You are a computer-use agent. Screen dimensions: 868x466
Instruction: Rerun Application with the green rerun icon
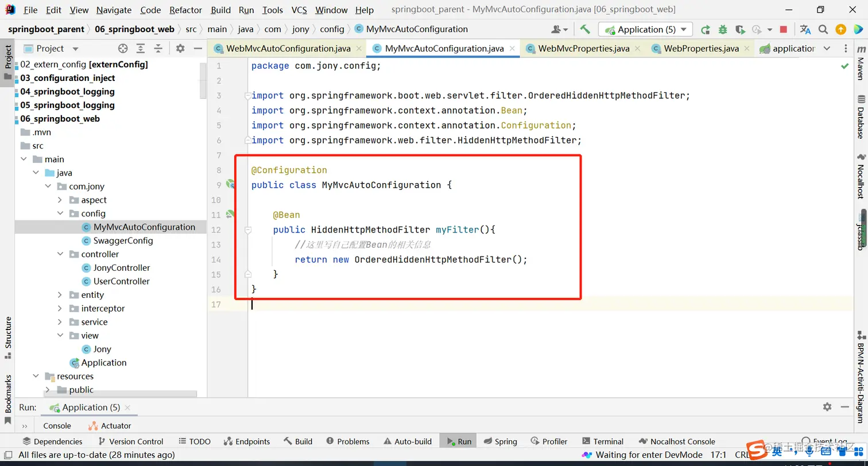(x=706, y=29)
